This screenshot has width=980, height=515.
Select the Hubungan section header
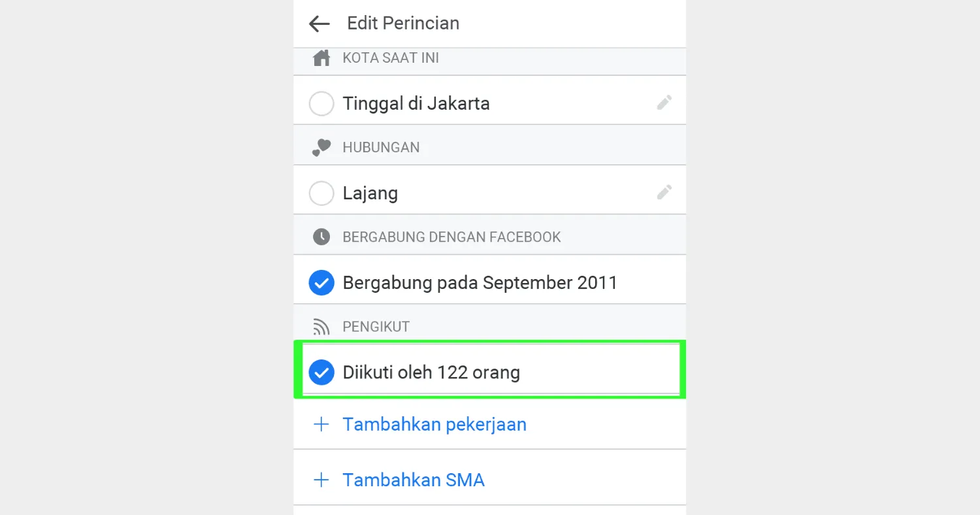pyautogui.click(x=381, y=148)
